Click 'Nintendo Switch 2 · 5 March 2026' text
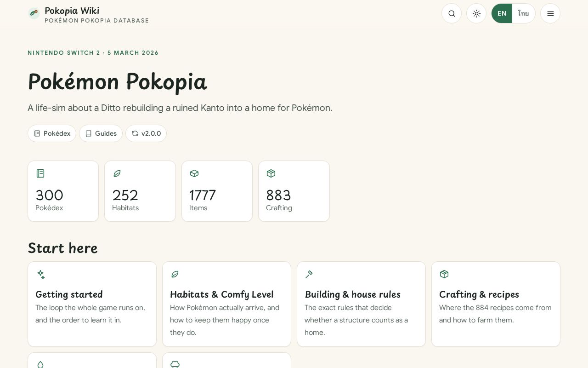This screenshot has width=588, height=368. (x=93, y=53)
